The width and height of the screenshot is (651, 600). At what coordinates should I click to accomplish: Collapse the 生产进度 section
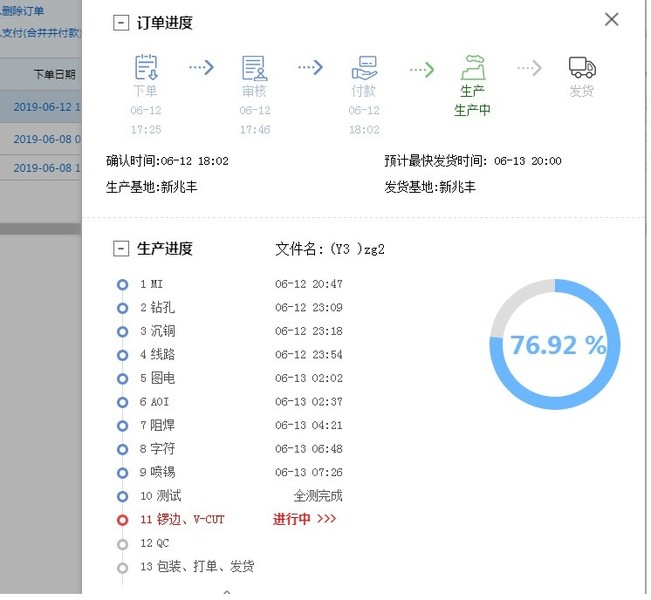pos(122,249)
